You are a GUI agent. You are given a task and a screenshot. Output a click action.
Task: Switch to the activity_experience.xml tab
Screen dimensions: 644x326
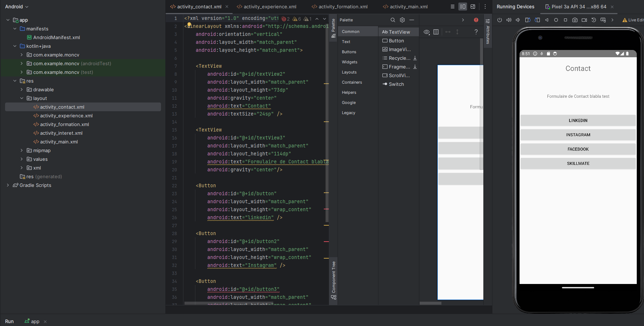click(x=270, y=7)
